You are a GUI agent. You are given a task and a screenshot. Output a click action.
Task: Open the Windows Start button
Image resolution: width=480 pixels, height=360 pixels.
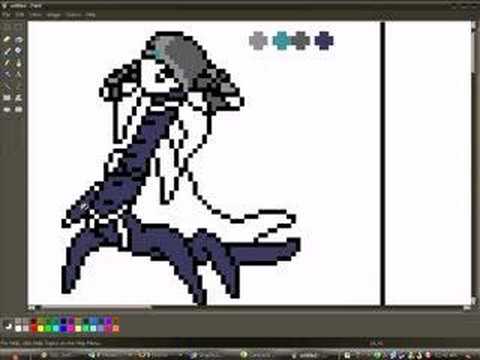pyautogui.click(x=15, y=355)
